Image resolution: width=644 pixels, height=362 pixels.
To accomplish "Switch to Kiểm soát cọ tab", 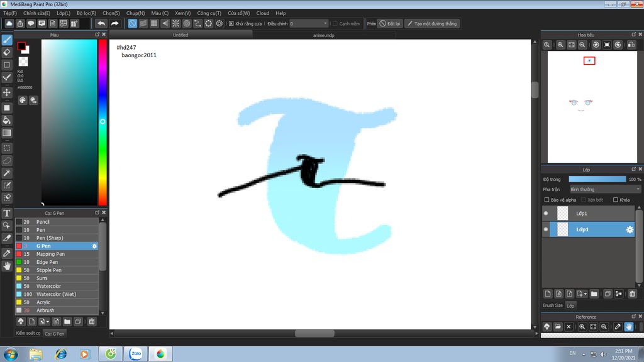I will click(28, 333).
